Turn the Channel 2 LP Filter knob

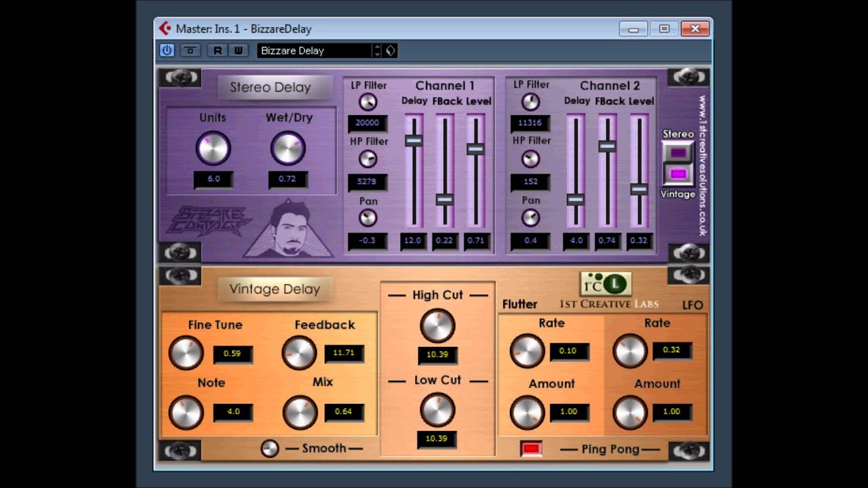(530, 102)
